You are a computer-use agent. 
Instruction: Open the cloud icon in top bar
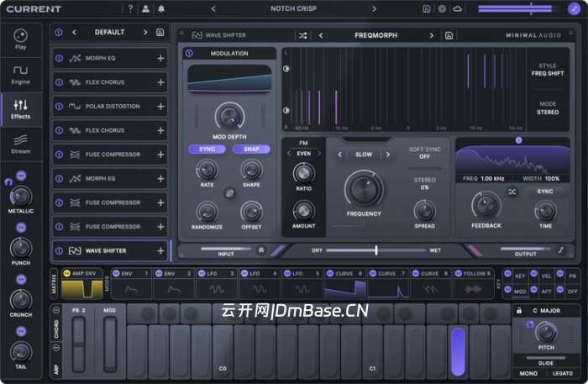click(x=458, y=8)
